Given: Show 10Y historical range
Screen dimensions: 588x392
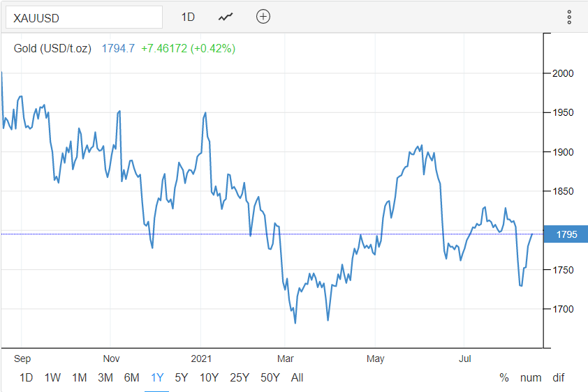Looking at the screenshot, I should point(209,377).
